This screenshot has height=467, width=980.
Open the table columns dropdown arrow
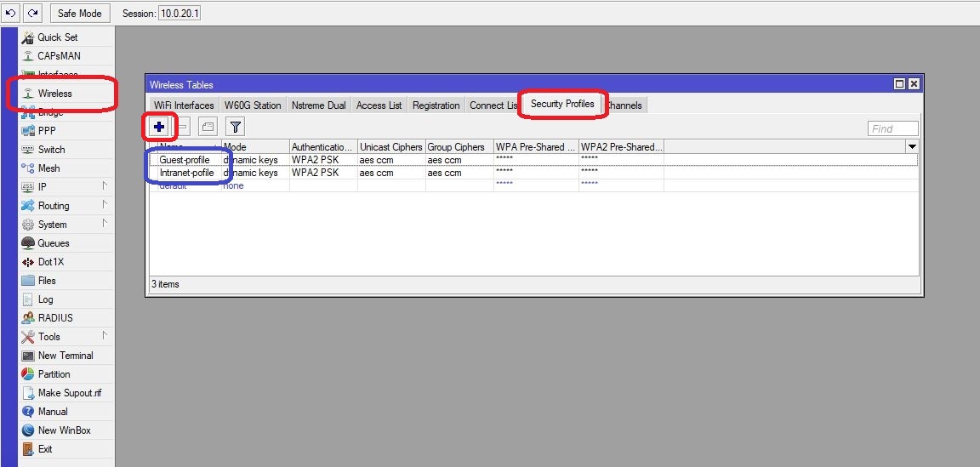[912, 147]
